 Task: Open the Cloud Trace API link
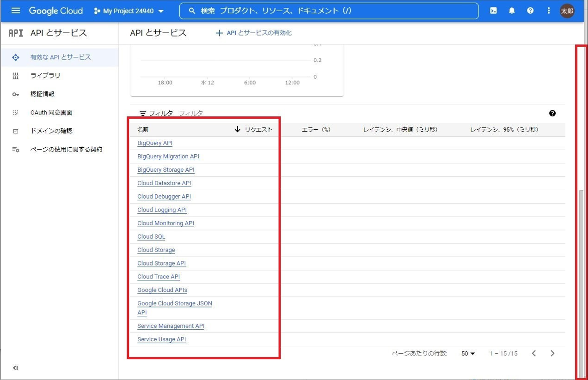coord(159,277)
